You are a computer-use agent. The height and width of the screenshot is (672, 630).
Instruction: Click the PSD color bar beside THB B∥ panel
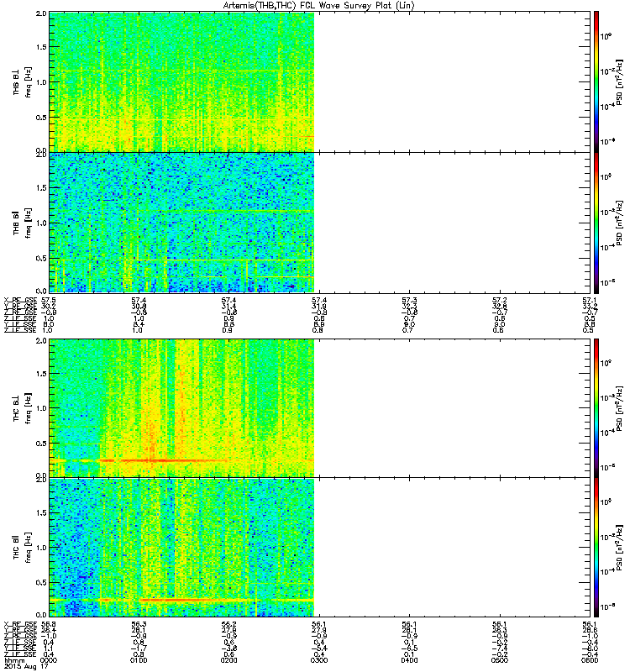(596, 223)
